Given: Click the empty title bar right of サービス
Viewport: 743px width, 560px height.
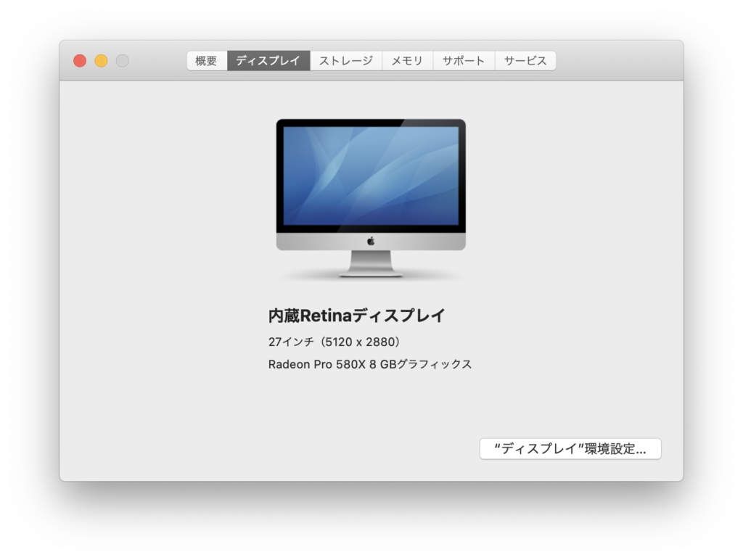Looking at the screenshot, I should (x=617, y=61).
